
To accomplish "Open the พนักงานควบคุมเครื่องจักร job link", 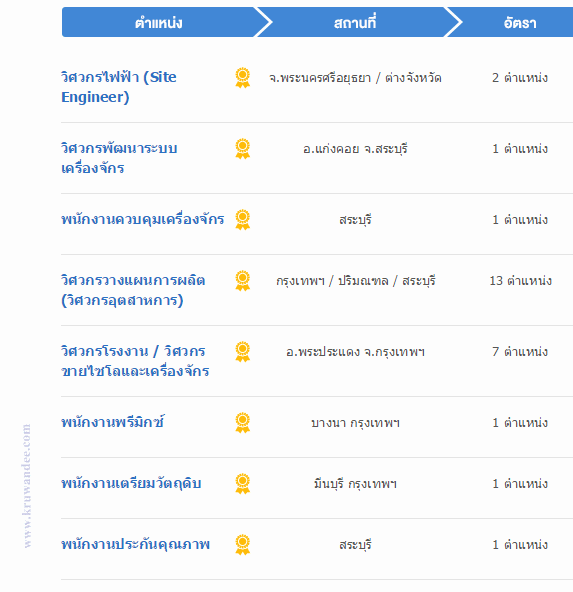I will 143,219.
